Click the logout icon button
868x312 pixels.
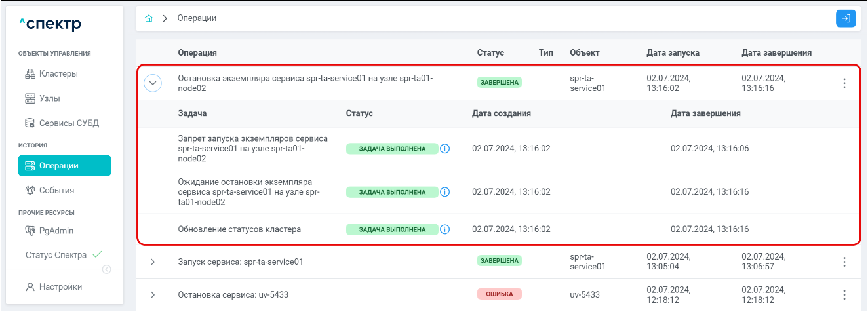[846, 19]
